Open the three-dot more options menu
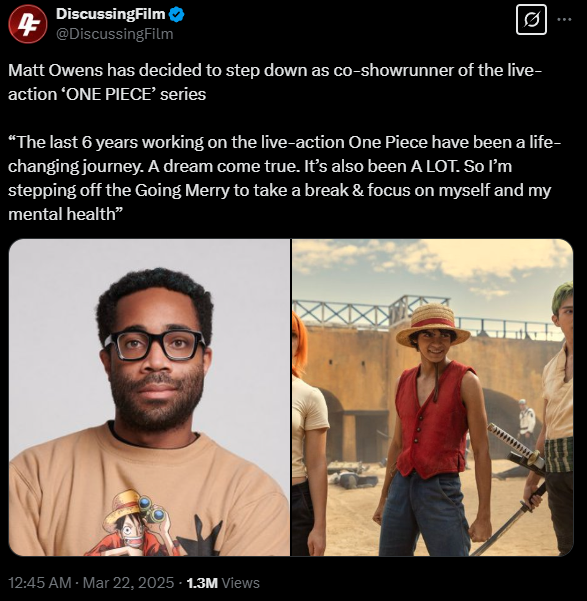The image size is (587, 601). point(564,19)
